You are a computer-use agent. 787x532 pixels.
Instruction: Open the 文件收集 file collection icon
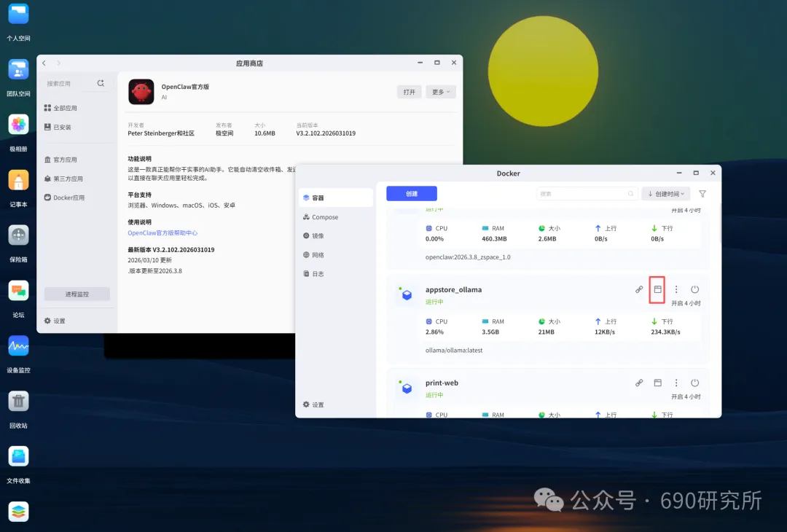point(18,457)
